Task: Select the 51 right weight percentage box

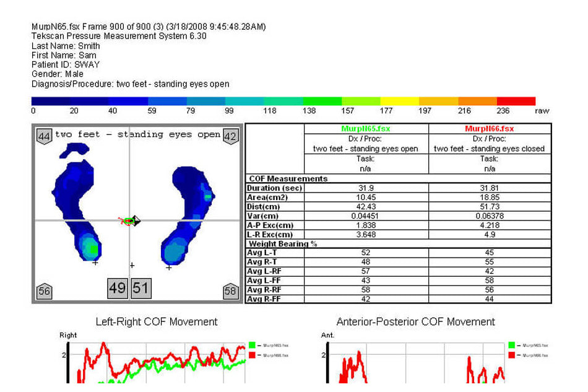Action: (141, 288)
